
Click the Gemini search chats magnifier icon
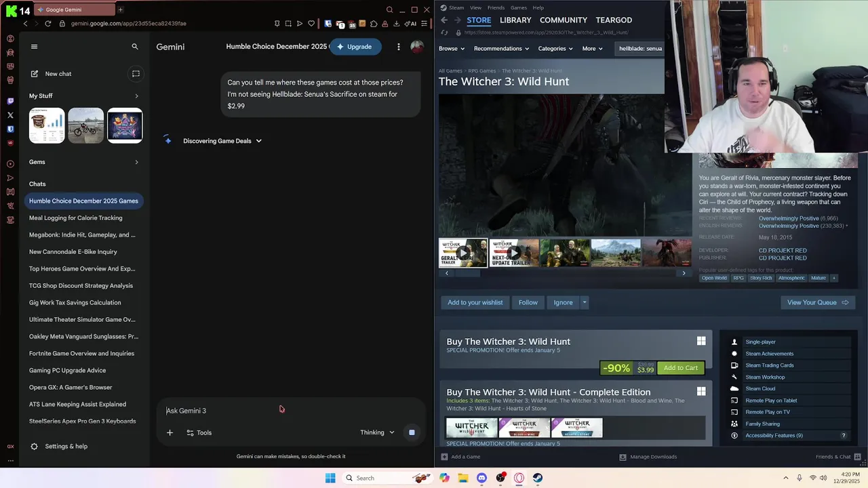135,47
